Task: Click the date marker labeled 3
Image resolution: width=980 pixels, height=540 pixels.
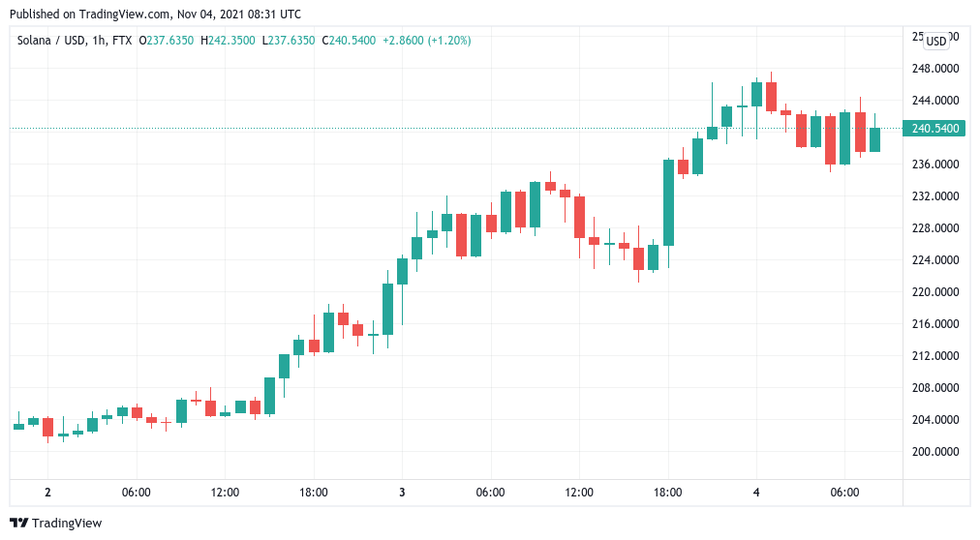Action: tap(402, 493)
